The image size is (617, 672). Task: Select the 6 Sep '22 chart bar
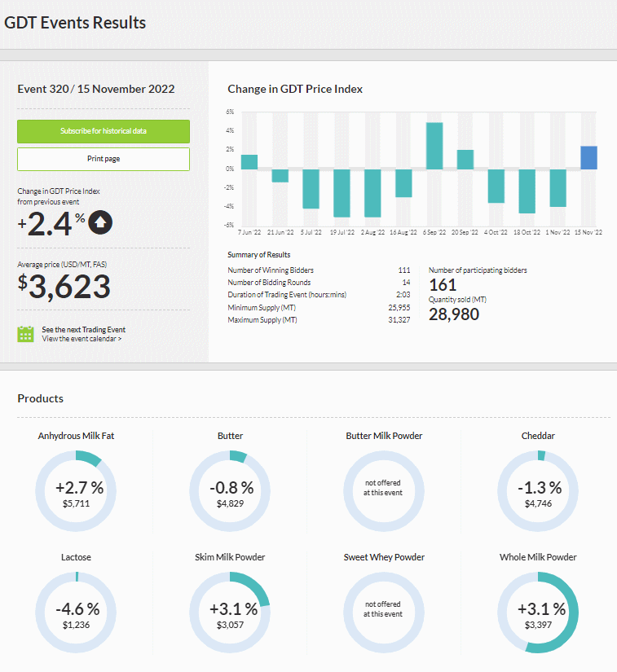[434, 146]
